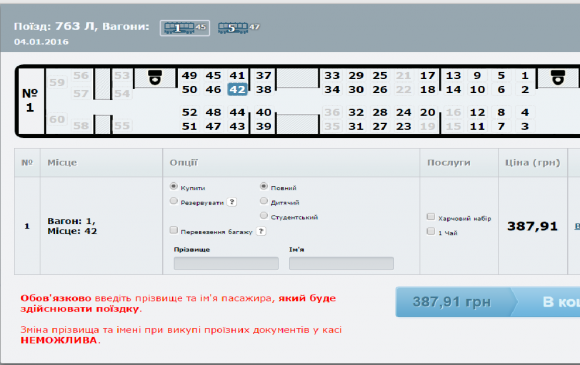Mark seat 4 on the map

pos(525,112)
